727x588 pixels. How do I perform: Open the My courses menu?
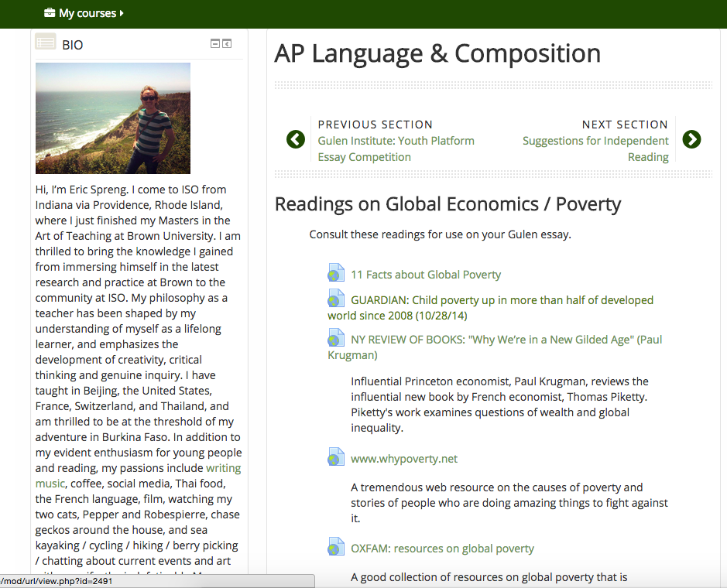tap(84, 13)
